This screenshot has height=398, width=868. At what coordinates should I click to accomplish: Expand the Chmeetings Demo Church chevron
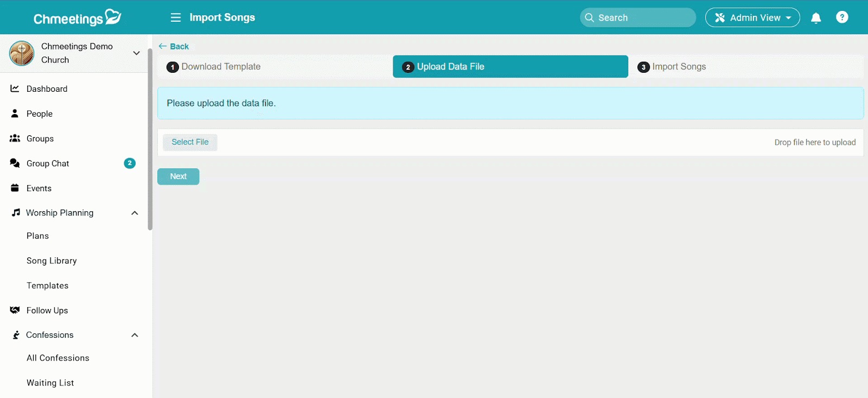(136, 53)
